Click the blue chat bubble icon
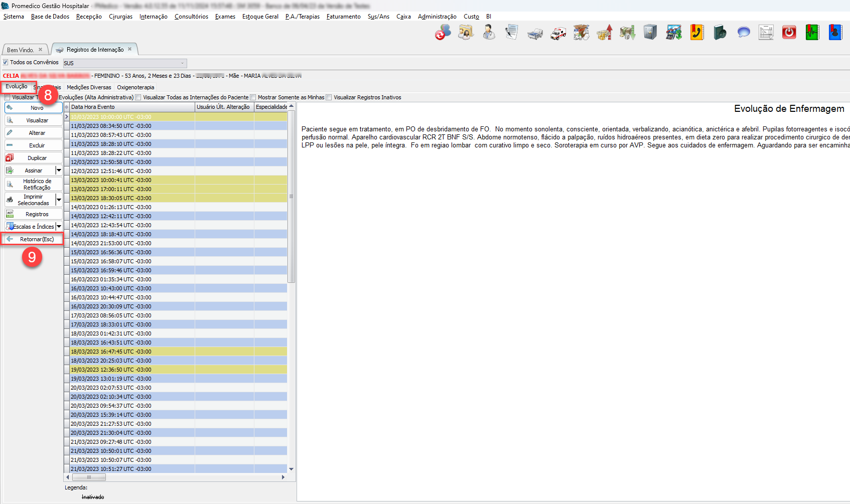Viewport: 850px width, 504px height. click(743, 33)
